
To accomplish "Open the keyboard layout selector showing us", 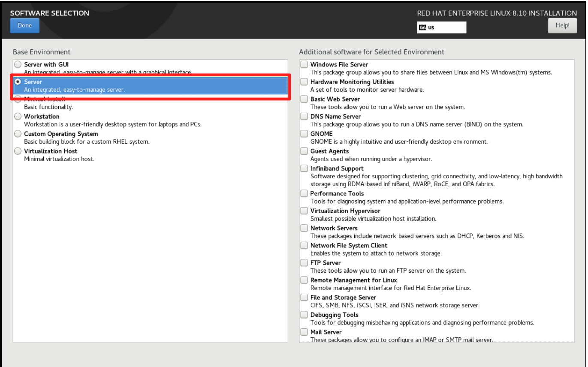I will click(441, 27).
